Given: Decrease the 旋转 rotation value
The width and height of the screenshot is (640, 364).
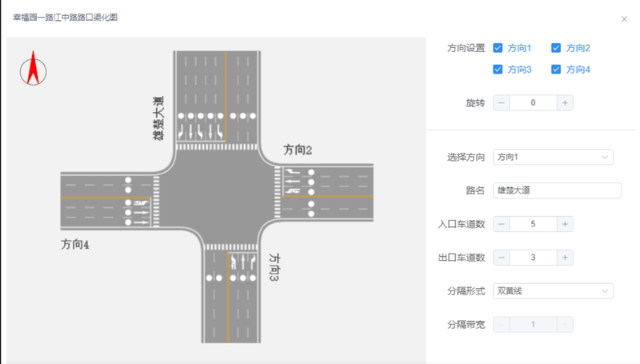Looking at the screenshot, I should [502, 103].
